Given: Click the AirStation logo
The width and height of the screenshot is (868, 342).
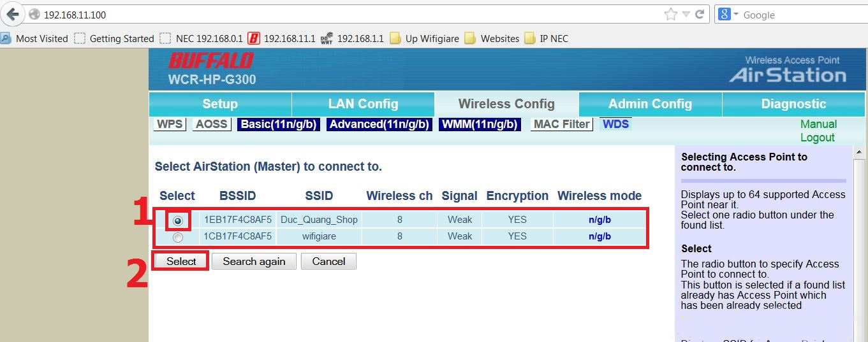Looking at the screenshot, I should click(x=788, y=75).
